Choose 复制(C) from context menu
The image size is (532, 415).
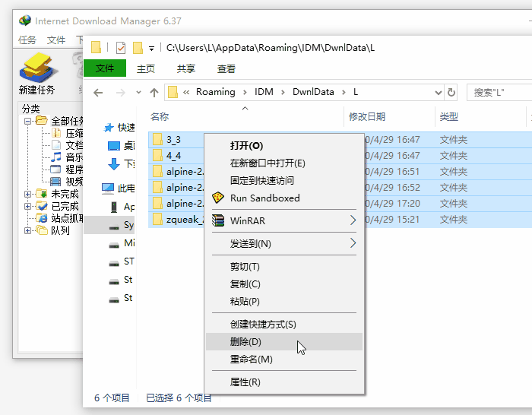(x=284, y=284)
